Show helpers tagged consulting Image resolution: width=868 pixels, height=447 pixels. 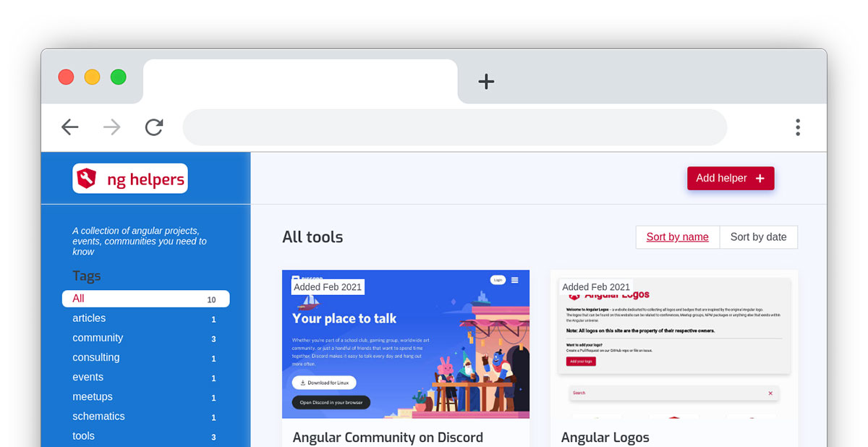coord(96,357)
